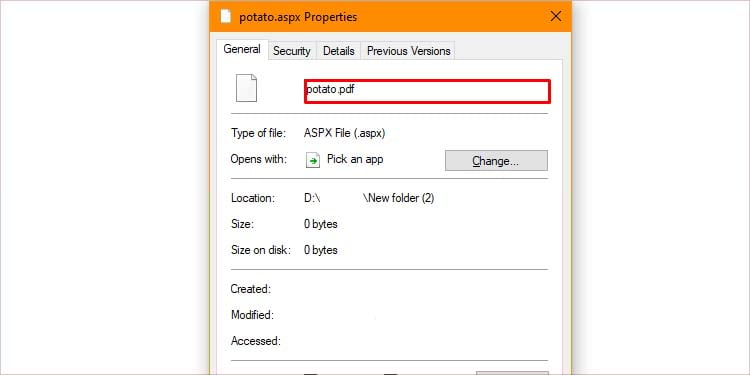Click the Modified label
750x375 pixels.
coord(252,315)
